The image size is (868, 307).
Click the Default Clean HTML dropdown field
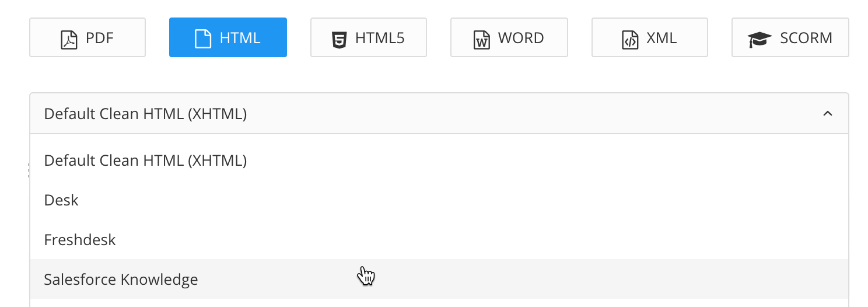[408, 114]
